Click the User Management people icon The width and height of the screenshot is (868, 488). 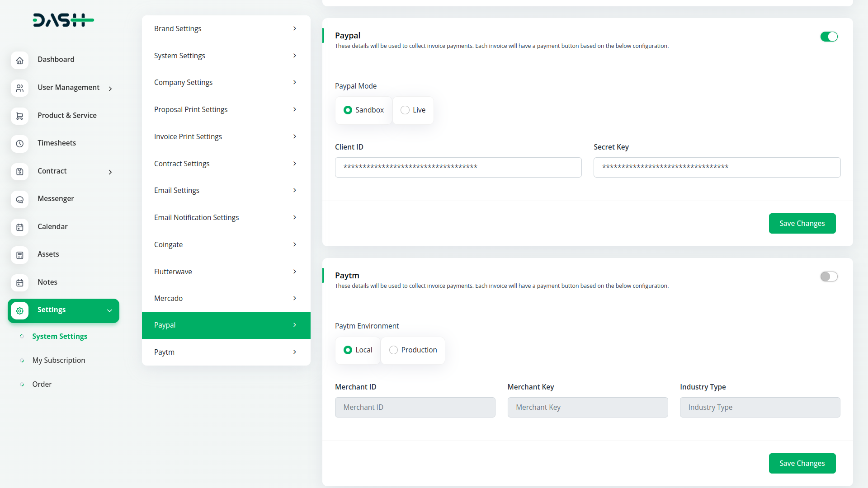tap(19, 88)
